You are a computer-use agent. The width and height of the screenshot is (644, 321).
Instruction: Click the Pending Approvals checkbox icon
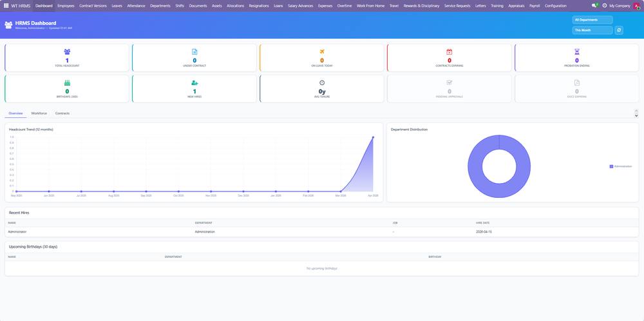coord(450,83)
